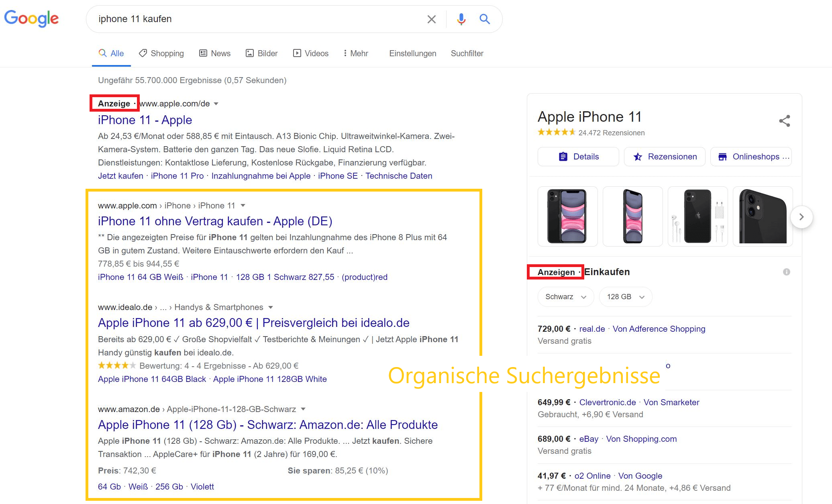Open the (product)red sublink

tap(365, 277)
